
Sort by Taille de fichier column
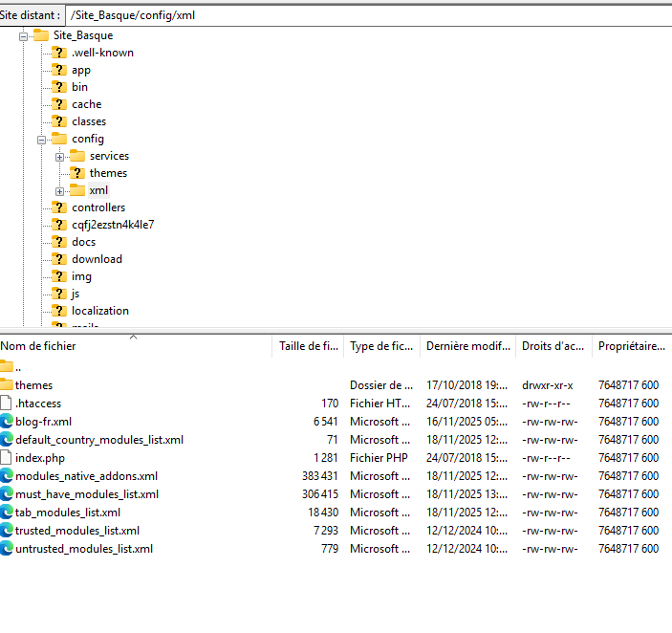[x=308, y=346]
